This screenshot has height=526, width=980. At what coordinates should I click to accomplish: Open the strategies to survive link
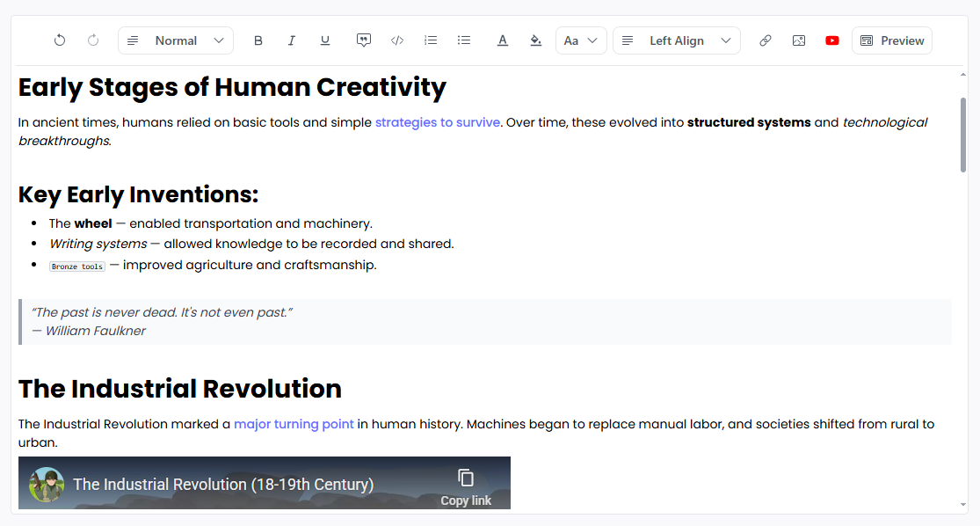tap(437, 122)
